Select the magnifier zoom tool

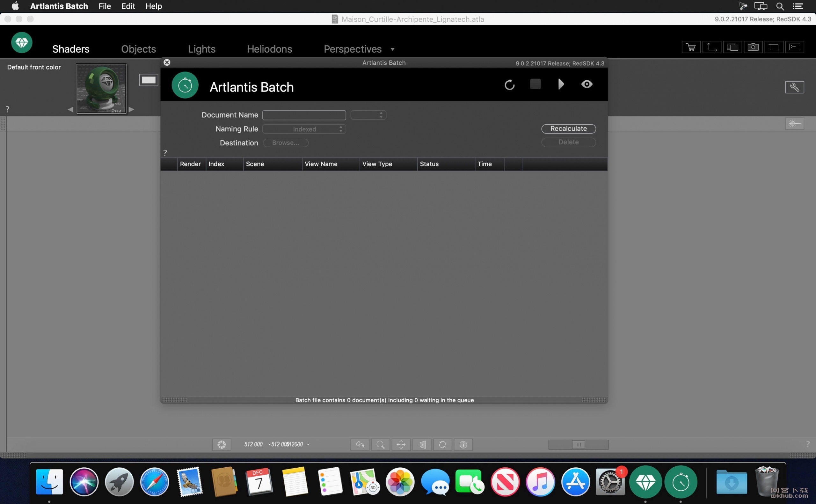381,444
